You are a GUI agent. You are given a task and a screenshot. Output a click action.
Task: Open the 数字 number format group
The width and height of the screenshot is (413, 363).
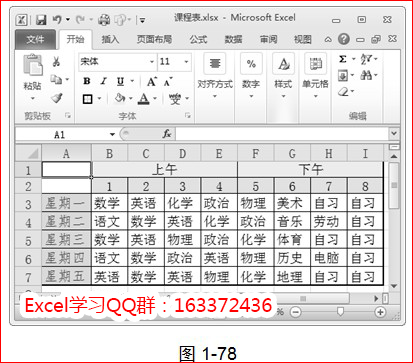pyautogui.click(x=251, y=75)
